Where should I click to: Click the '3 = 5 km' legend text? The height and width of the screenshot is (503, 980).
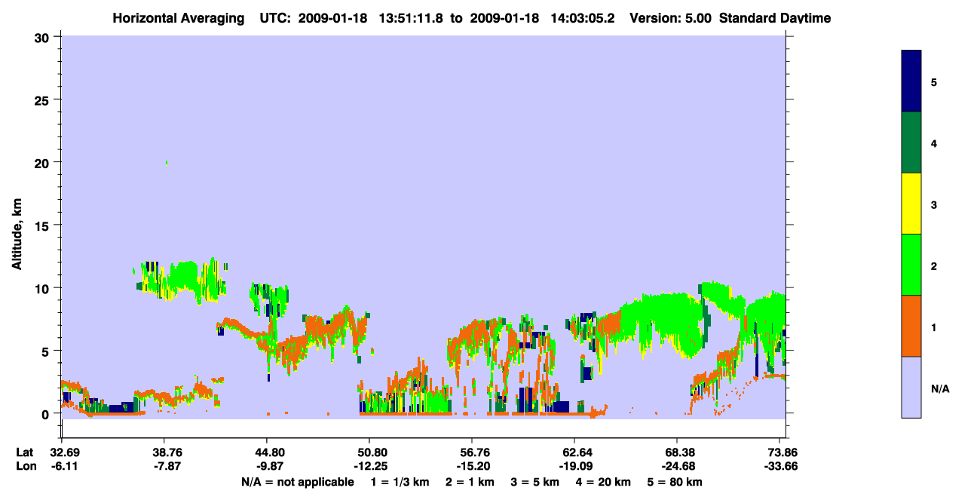click(x=534, y=482)
